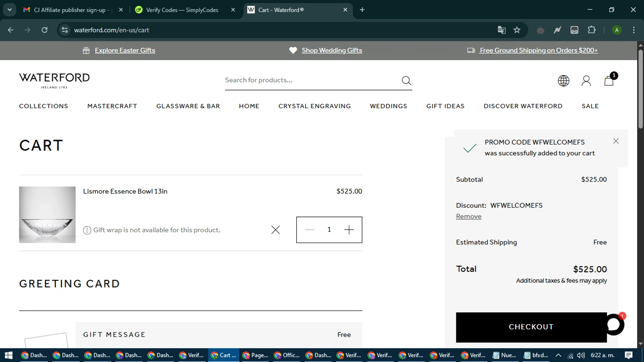Open the account profile icon
This screenshot has height=362, width=644.
586,81
